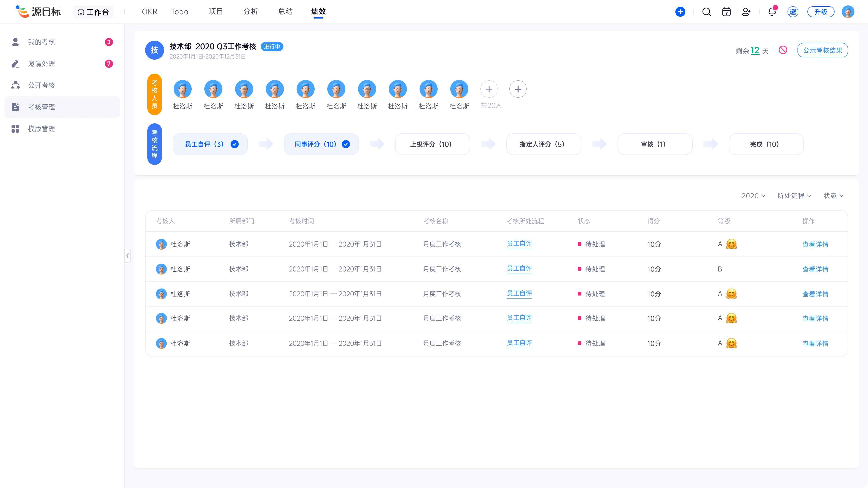Screen dimensions: 868x488
Task: Switch to the OKR tab
Action: pyautogui.click(x=149, y=12)
